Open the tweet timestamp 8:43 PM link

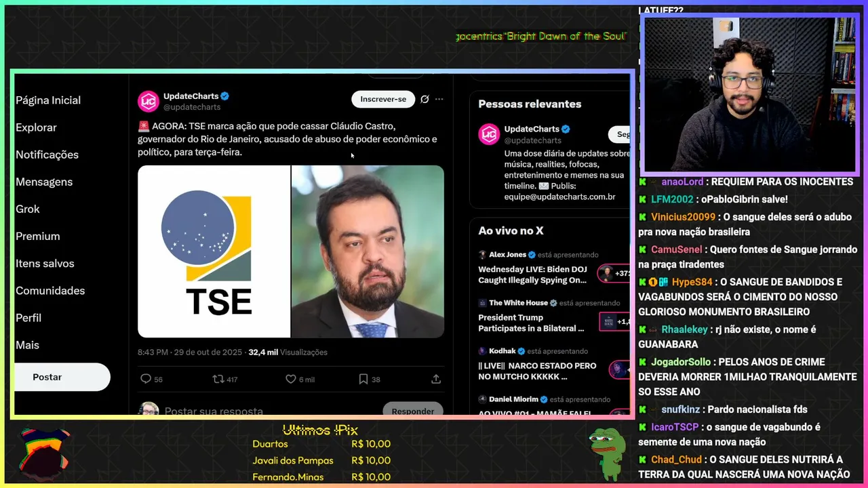click(x=190, y=352)
